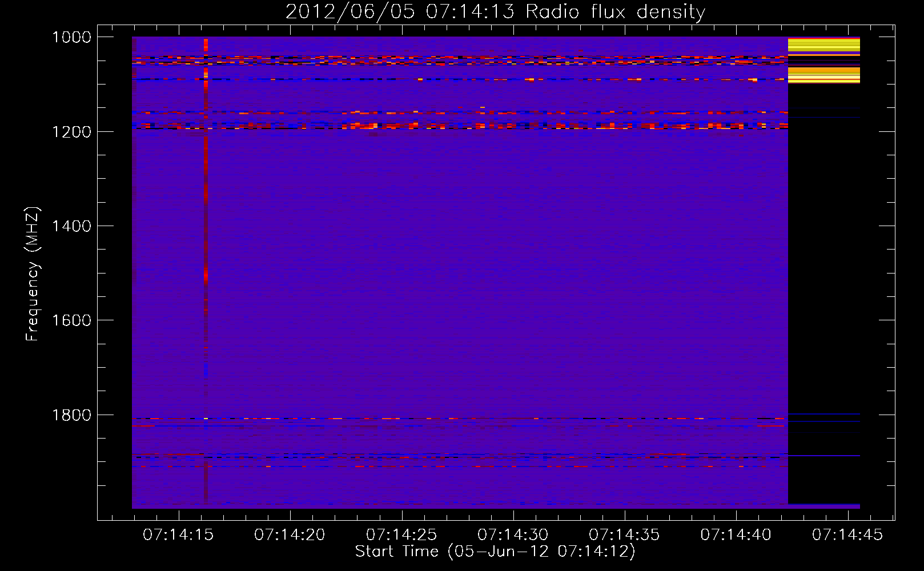924x571 pixels.
Task: Click the 'Frequency (MHZ)' axis label
Action: tap(32, 274)
